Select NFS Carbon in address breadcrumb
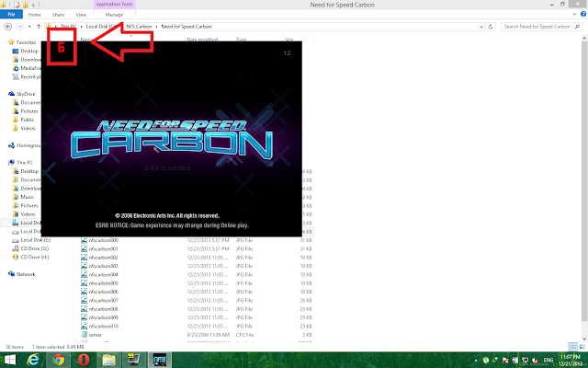 [139, 27]
